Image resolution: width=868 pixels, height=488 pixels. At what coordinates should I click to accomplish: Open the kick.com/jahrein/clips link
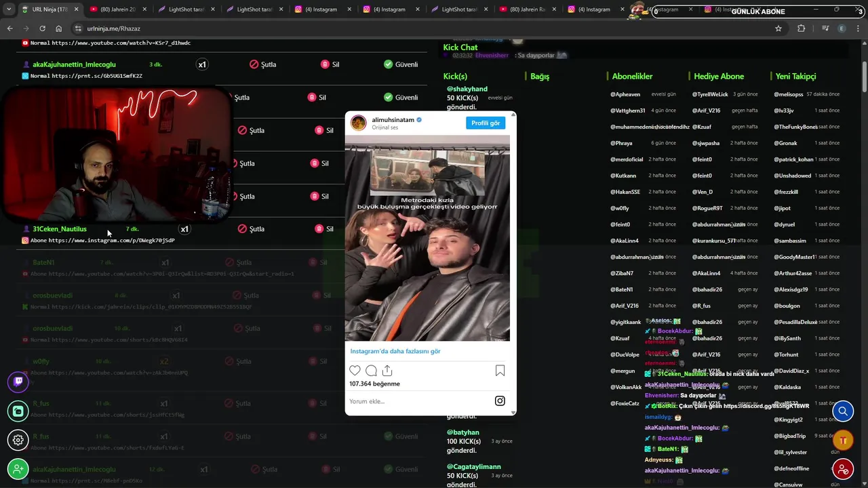click(x=152, y=307)
